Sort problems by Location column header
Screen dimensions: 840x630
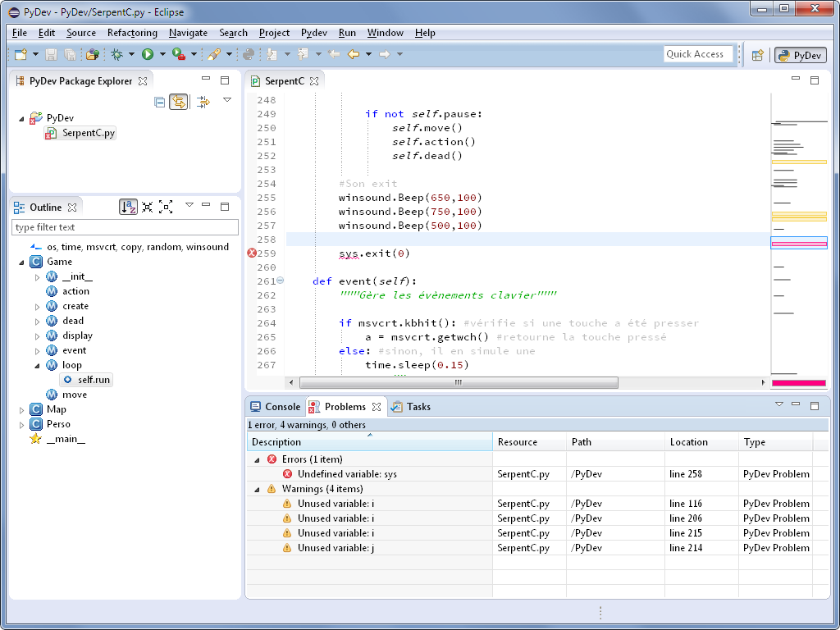(701, 442)
